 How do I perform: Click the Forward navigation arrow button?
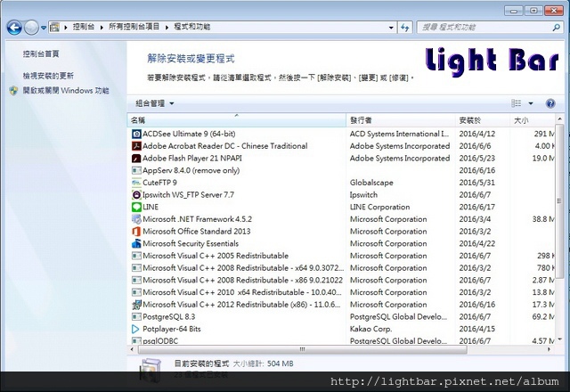(31, 28)
